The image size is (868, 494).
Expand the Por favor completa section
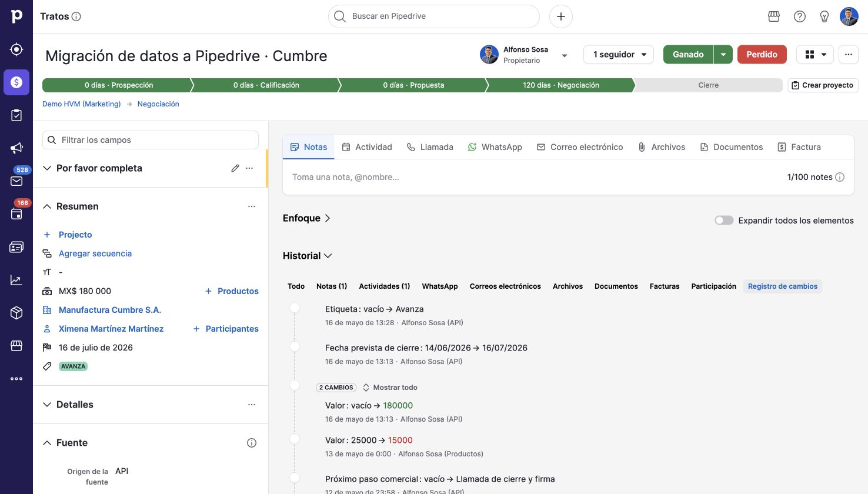(x=47, y=168)
